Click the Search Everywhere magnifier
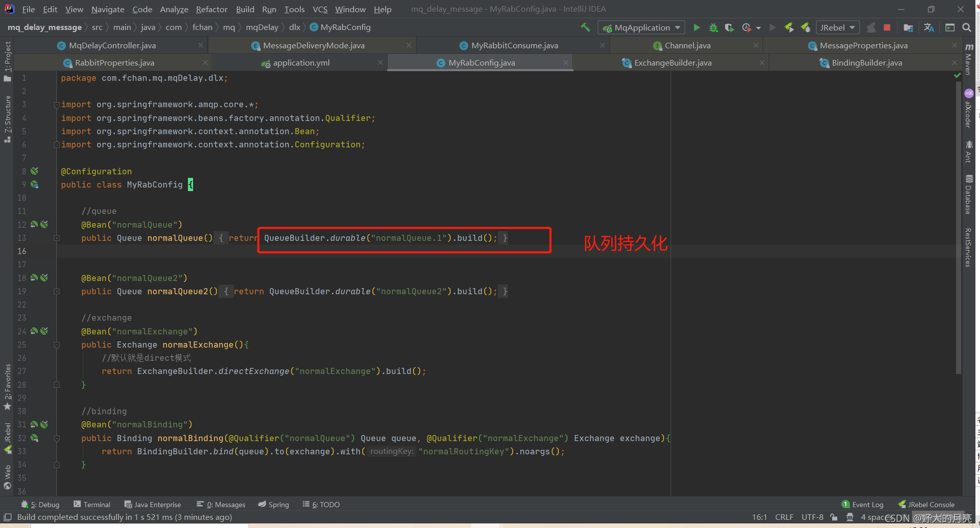The width and height of the screenshot is (980, 528). [967, 27]
